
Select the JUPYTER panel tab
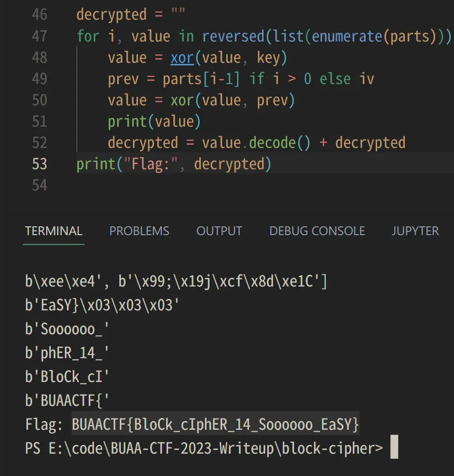tap(415, 231)
